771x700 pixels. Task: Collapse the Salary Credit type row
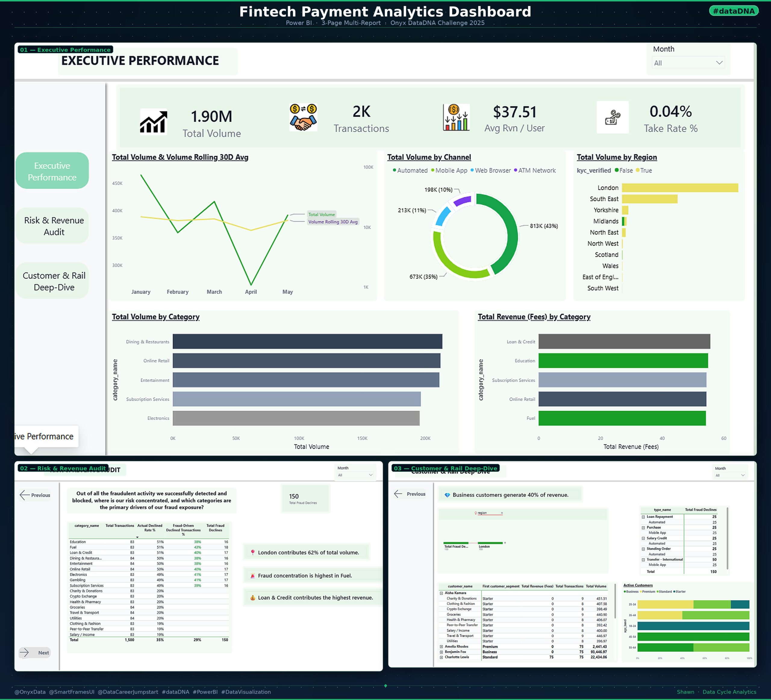(643, 538)
